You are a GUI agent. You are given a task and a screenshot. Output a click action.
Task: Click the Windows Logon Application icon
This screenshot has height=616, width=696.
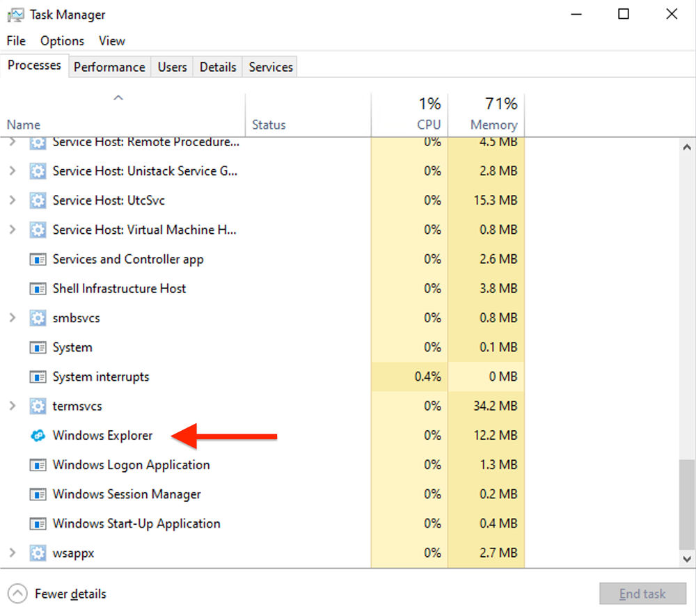point(38,464)
